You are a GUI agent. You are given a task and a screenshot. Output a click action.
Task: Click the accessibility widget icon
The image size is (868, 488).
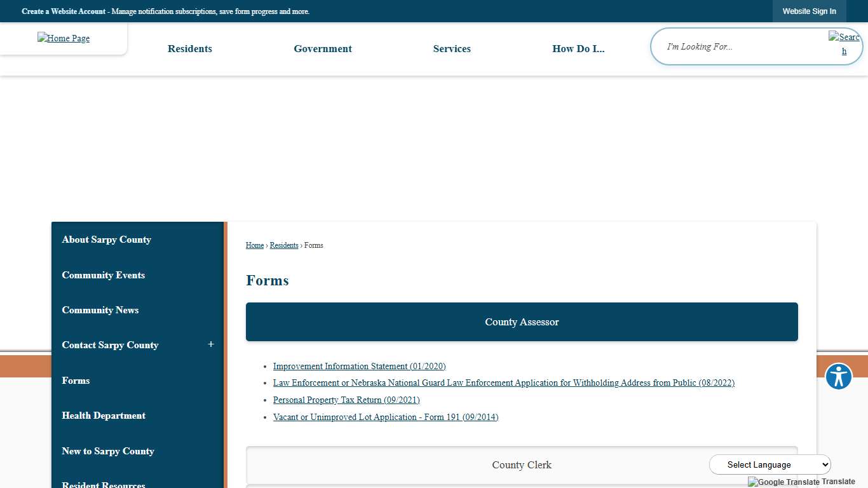(x=838, y=376)
